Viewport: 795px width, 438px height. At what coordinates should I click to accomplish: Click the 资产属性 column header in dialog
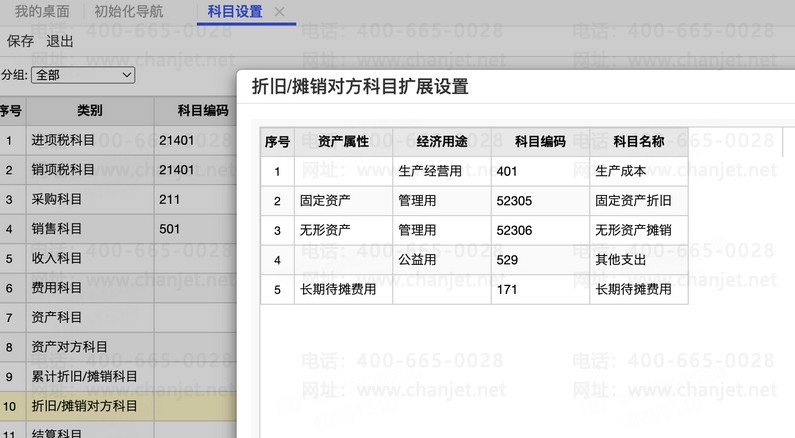click(x=343, y=142)
